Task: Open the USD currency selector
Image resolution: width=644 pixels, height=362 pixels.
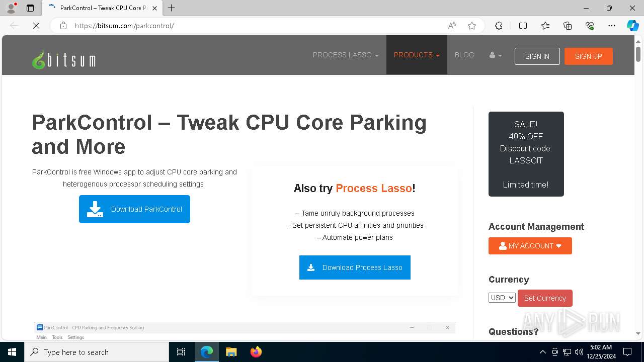Action: tap(502, 298)
